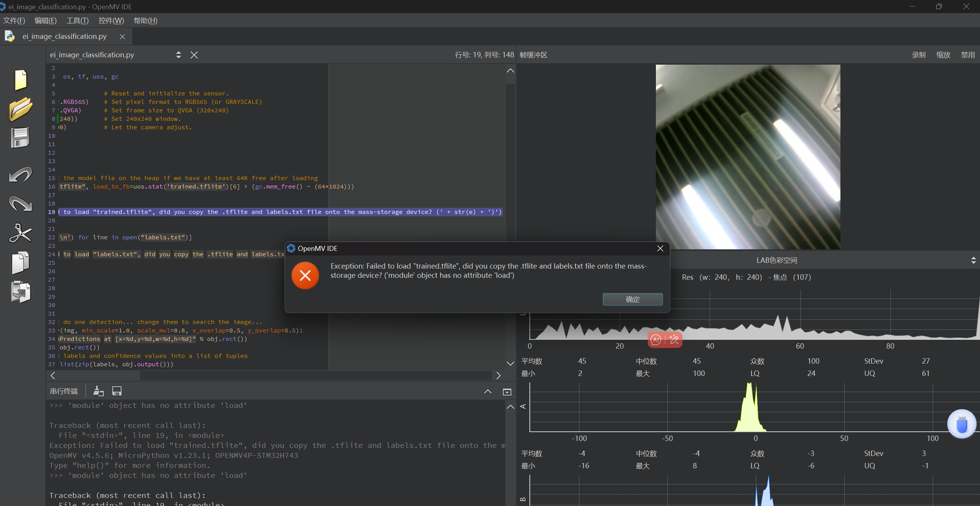Click 缩放 to zoom frame buffer
Viewport: 980px width, 506px height.
(943, 55)
